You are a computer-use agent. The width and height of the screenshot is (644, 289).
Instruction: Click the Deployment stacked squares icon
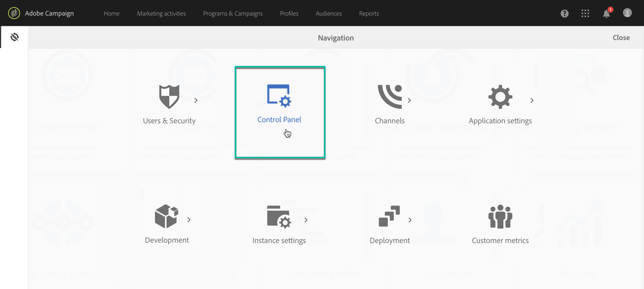point(389,216)
